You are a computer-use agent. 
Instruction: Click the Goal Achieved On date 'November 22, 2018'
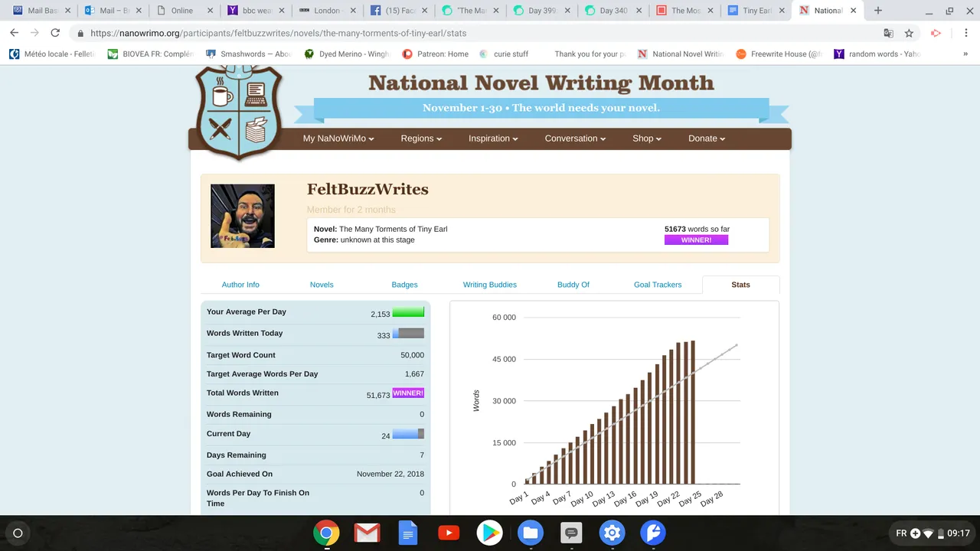(390, 474)
